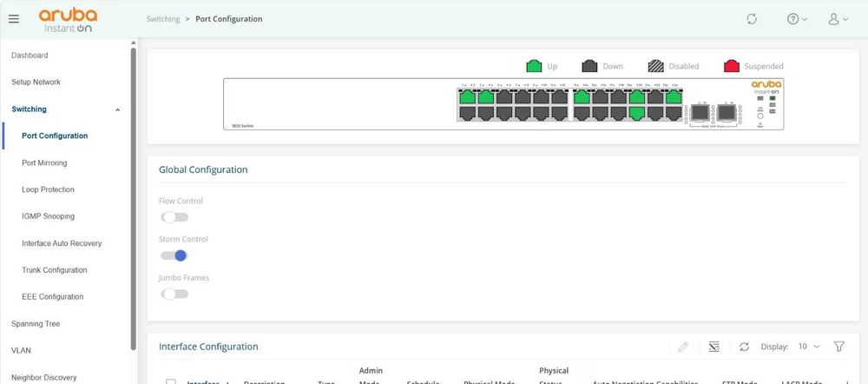Click the sidebar scroll-up arrow

tap(133, 43)
